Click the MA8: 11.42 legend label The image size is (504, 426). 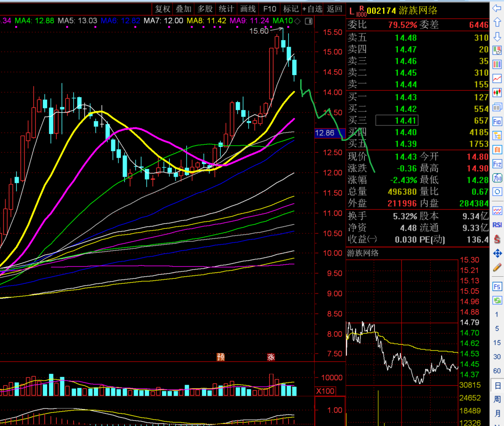(x=206, y=21)
